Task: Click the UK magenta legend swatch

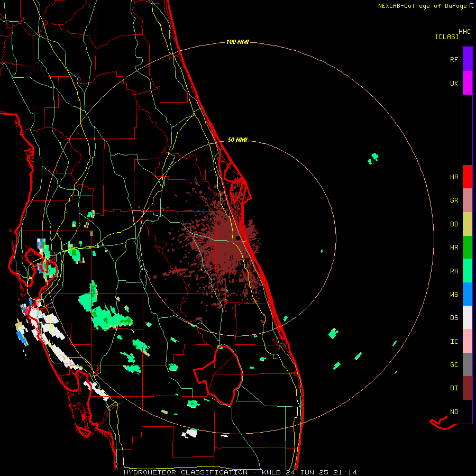Action: (x=467, y=83)
